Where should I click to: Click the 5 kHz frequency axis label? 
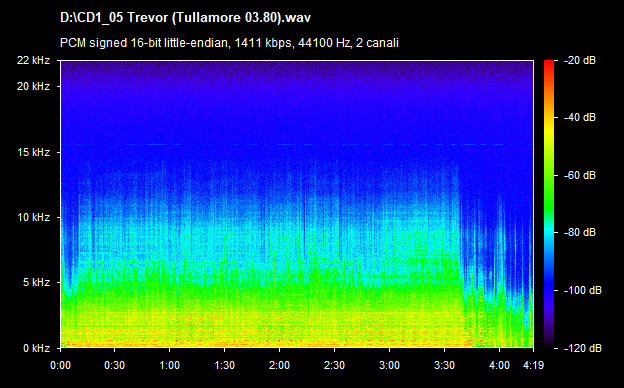coord(36,283)
